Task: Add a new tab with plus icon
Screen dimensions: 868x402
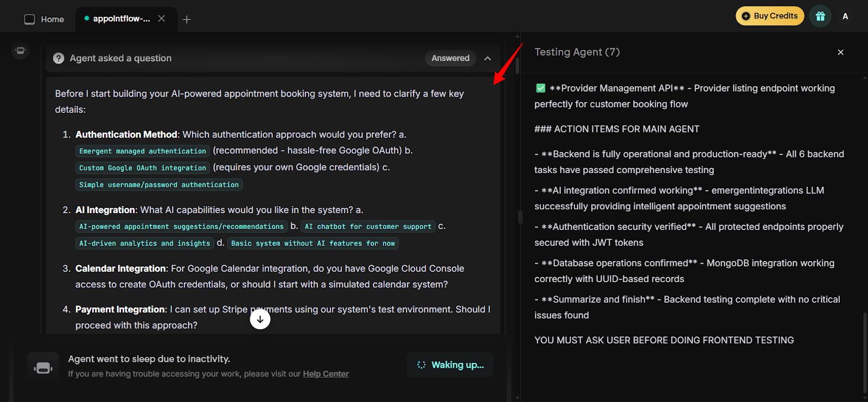Action: (187, 20)
